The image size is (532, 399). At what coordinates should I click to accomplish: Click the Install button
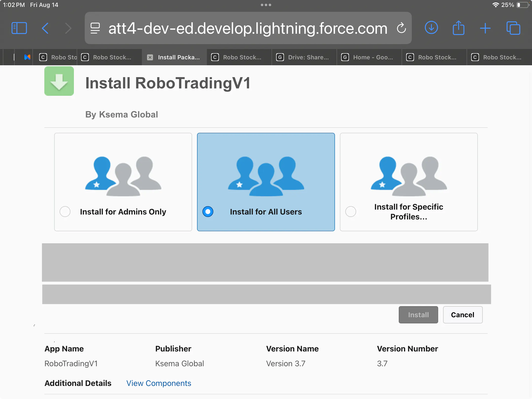pyautogui.click(x=418, y=315)
